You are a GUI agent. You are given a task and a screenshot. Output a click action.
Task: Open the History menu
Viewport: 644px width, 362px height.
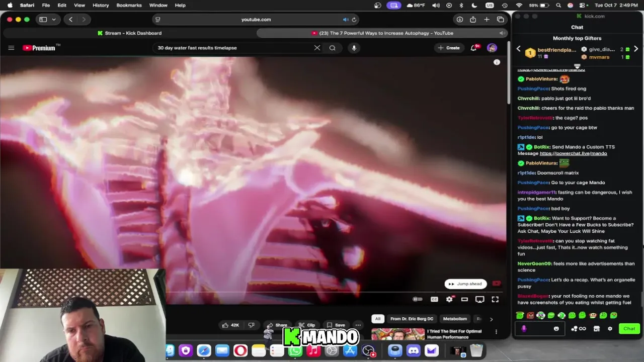(101, 5)
